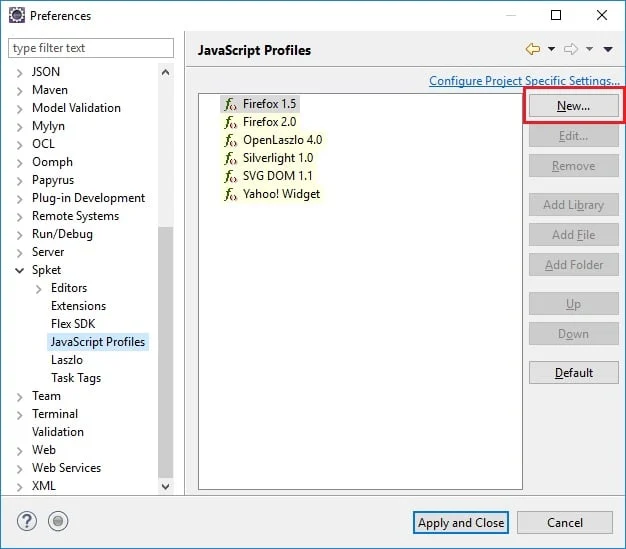The width and height of the screenshot is (626, 549).
Task: Select the Yahoo! Widget profile icon
Action: tap(230, 194)
